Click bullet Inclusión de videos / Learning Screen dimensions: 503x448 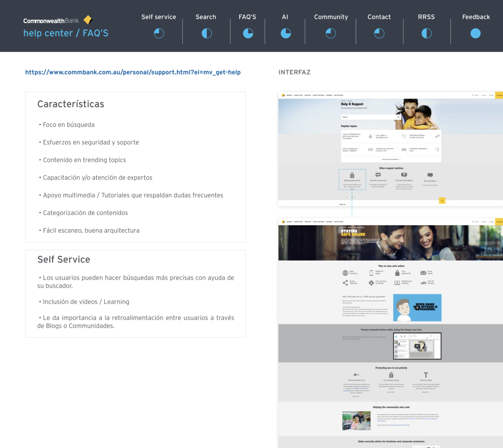(x=86, y=302)
